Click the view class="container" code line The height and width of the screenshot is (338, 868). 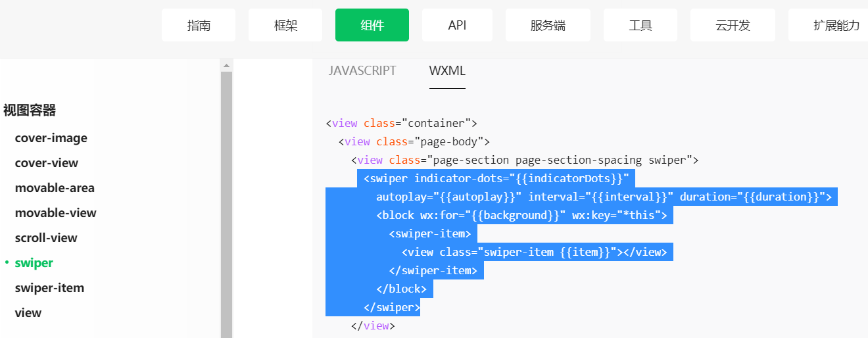click(401, 123)
